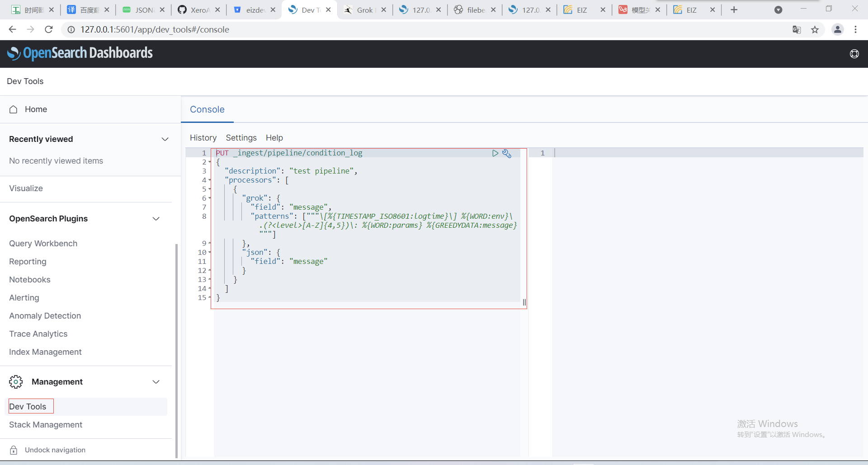Image resolution: width=868 pixels, height=465 pixels.
Task: Click the OpenSearch Dashboards logo
Action: pos(80,53)
